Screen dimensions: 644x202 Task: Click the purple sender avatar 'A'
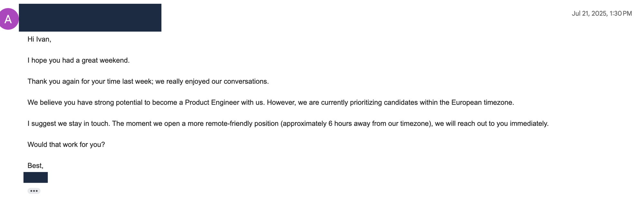pos(8,19)
